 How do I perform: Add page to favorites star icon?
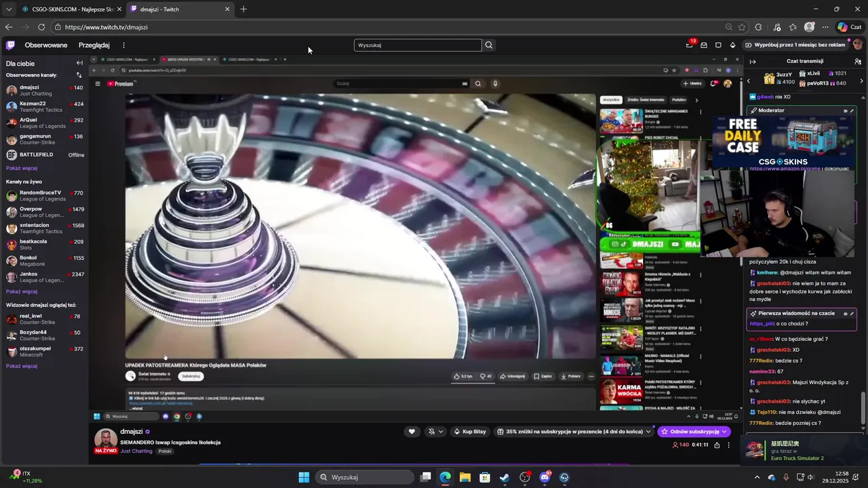[x=742, y=27]
